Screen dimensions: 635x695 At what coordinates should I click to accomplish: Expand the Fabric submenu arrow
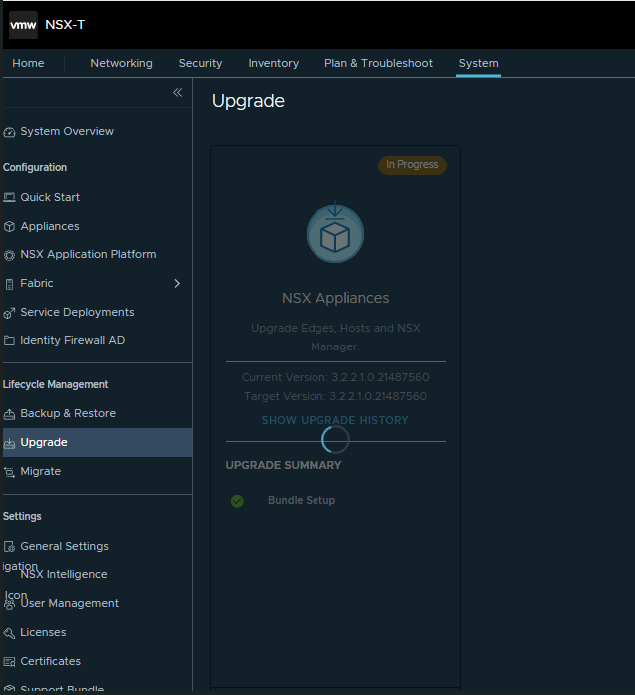(x=177, y=284)
